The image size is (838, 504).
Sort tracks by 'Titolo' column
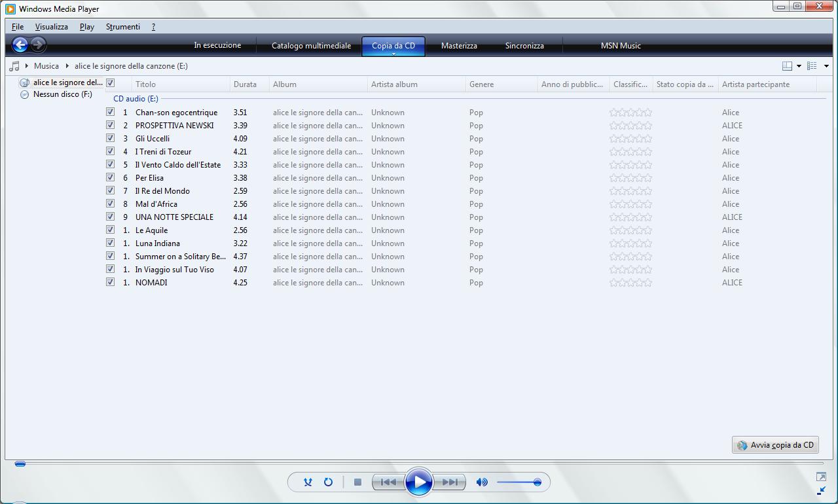181,84
